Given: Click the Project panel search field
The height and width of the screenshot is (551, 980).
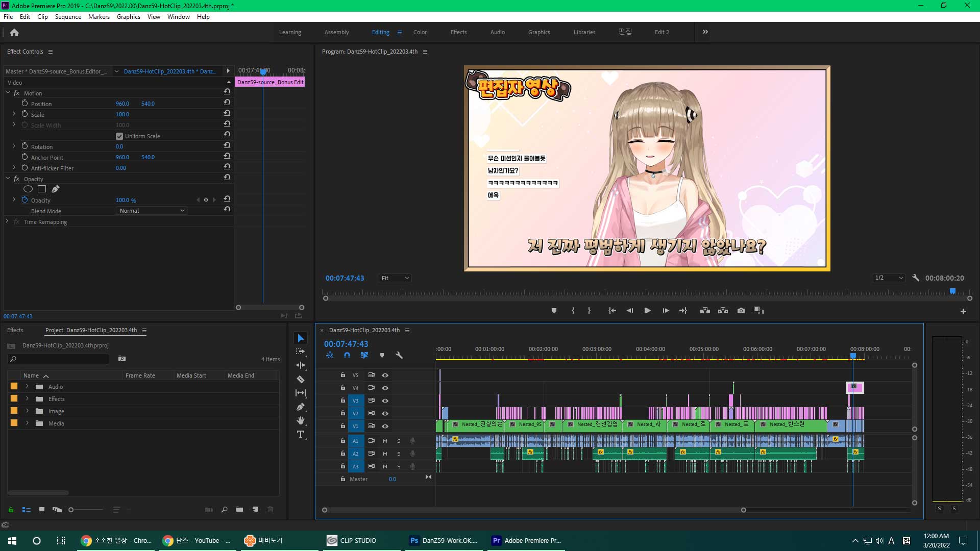Looking at the screenshot, I should (59, 359).
